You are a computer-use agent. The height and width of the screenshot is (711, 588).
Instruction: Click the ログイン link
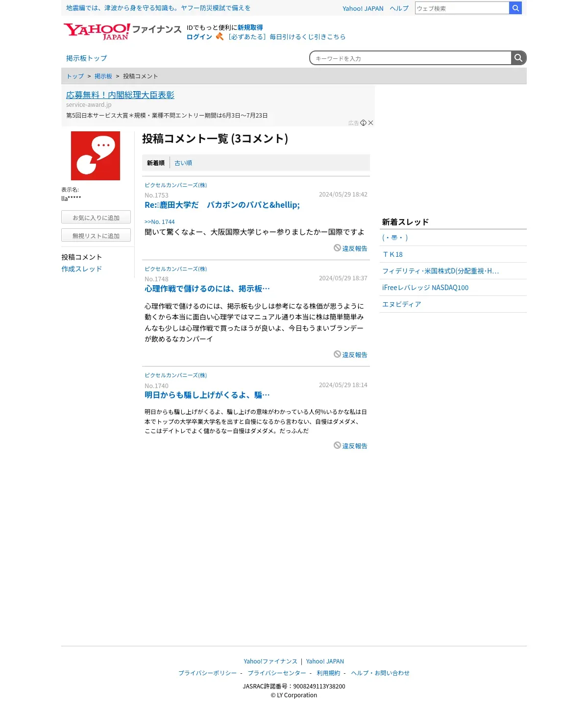click(199, 37)
